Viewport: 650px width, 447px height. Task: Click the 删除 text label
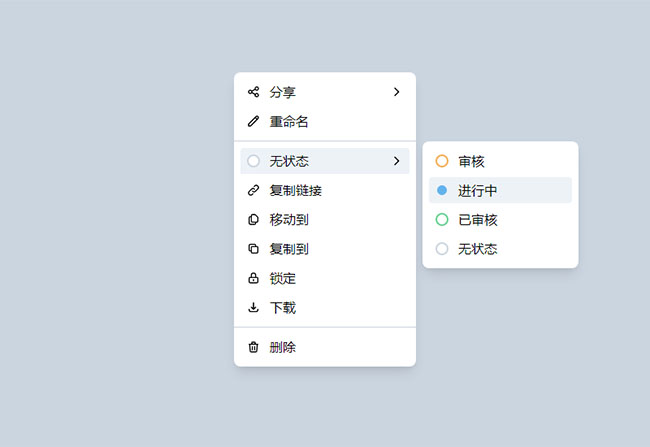(282, 347)
